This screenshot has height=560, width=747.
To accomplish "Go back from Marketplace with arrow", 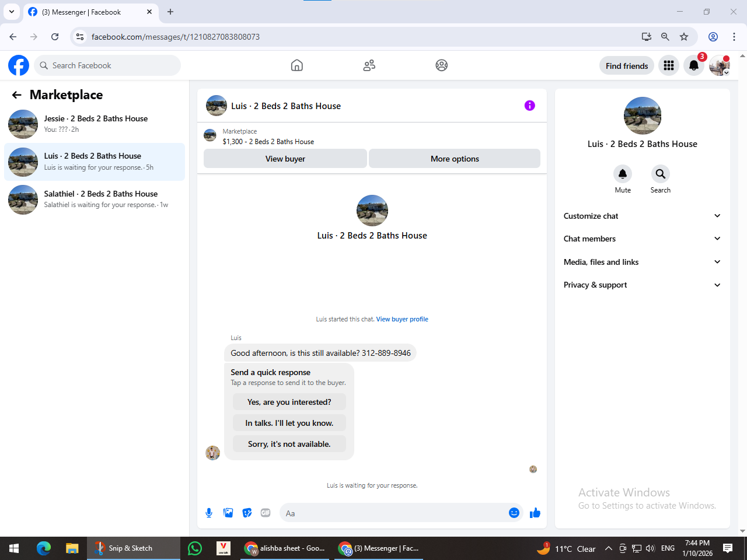I will [17, 95].
